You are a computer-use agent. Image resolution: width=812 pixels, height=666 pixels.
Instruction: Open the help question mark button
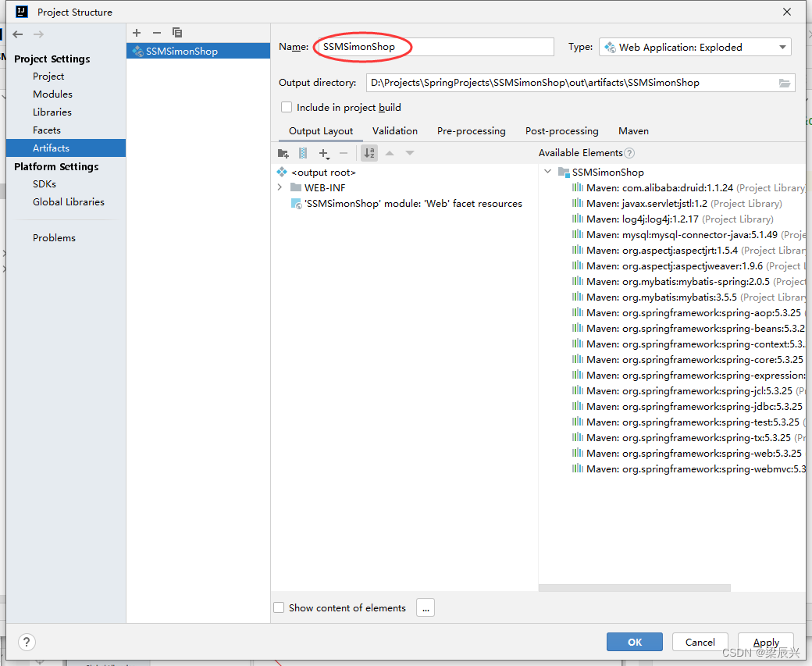tap(27, 642)
